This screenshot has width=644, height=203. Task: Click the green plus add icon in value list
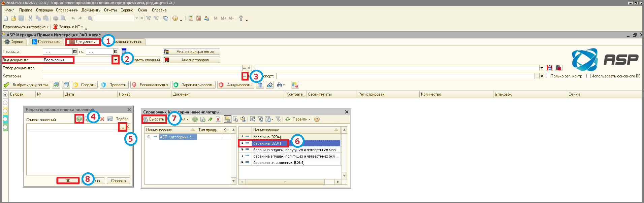(79, 119)
